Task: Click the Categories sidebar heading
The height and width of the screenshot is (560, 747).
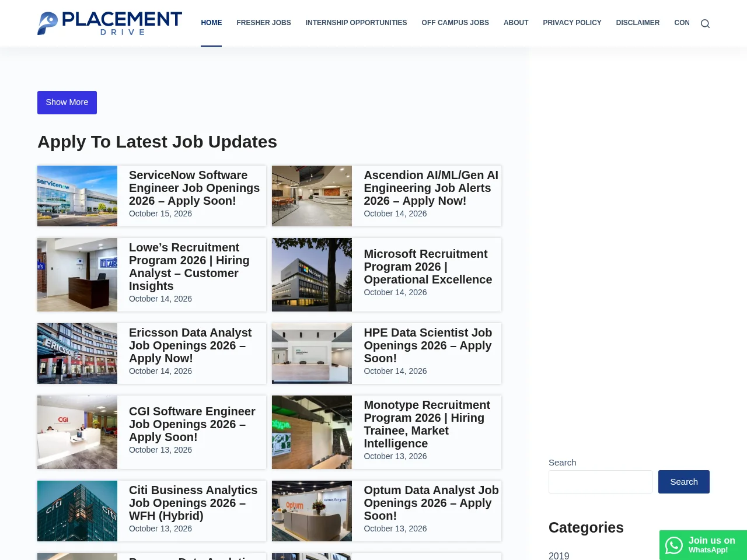Action: click(x=586, y=527)
